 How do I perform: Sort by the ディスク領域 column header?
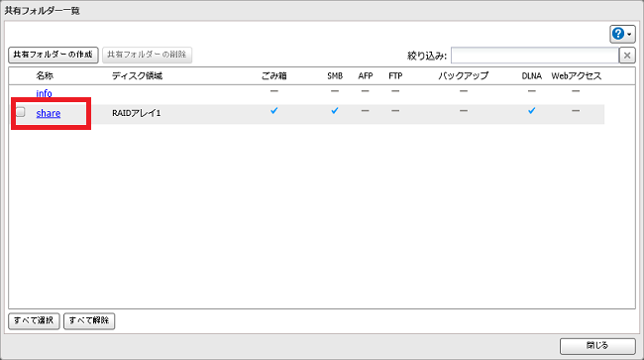pyautogui.click(x=137, y=75)
